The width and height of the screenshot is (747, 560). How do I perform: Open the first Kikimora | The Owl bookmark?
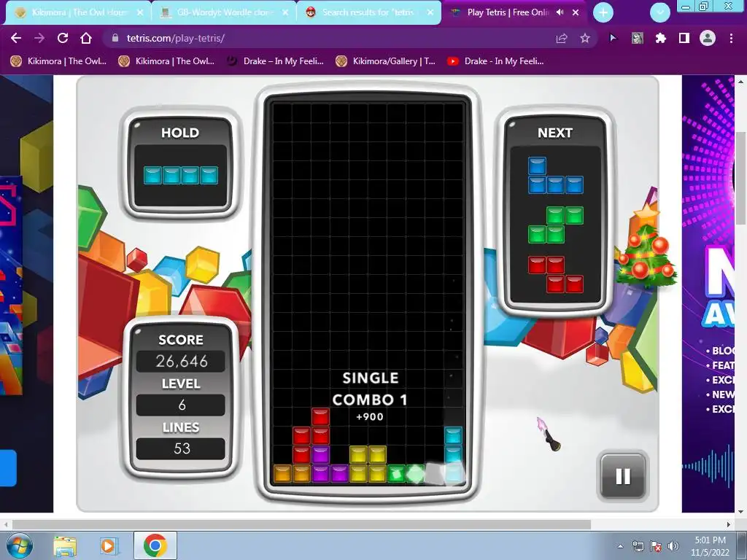(x=58, y=61)
